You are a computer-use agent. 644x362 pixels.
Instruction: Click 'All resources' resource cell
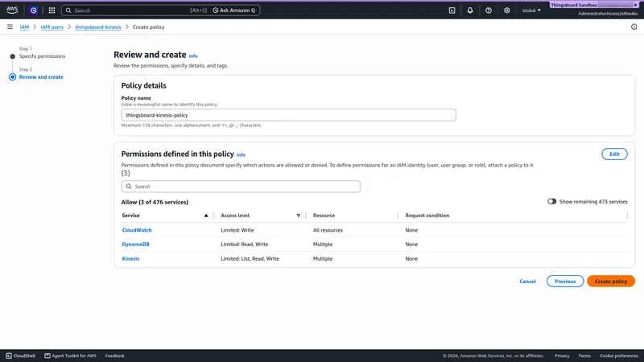[328, 230]
